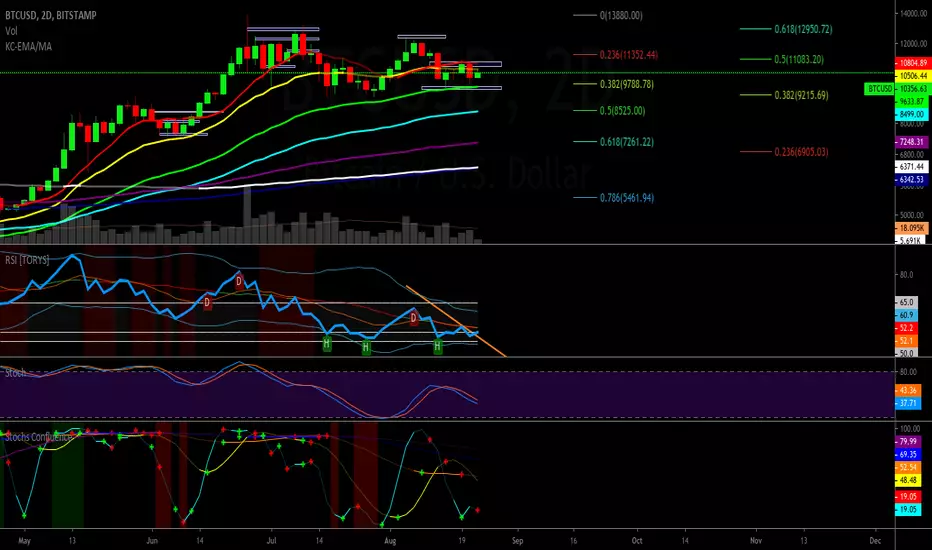
Task: Select the Vol indicator legend
Action: click(x=11, y=31)
